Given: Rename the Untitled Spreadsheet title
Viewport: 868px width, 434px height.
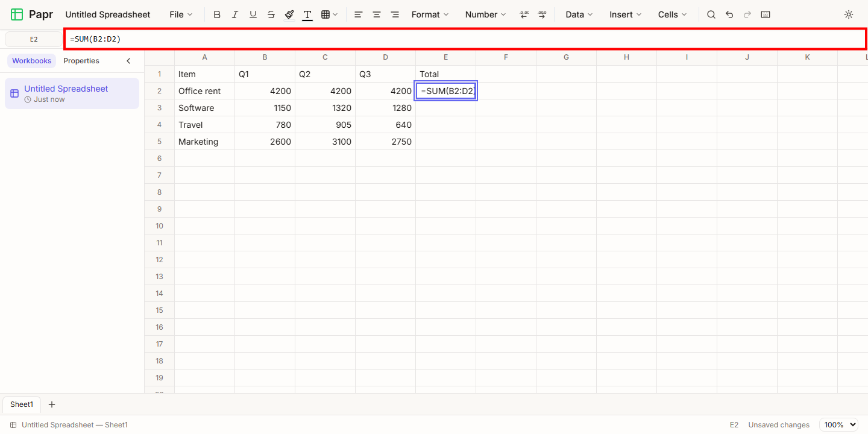Looking at the screenshot, I should [108, 14].
